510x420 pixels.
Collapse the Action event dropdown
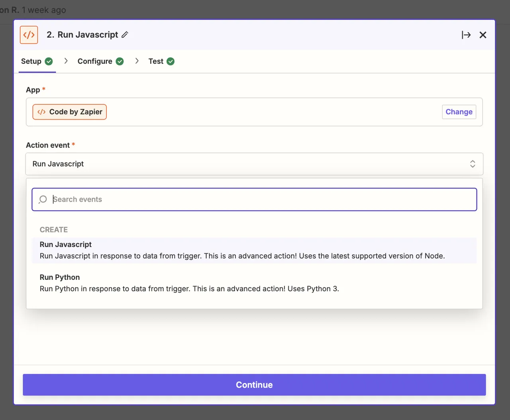(254, 164)
